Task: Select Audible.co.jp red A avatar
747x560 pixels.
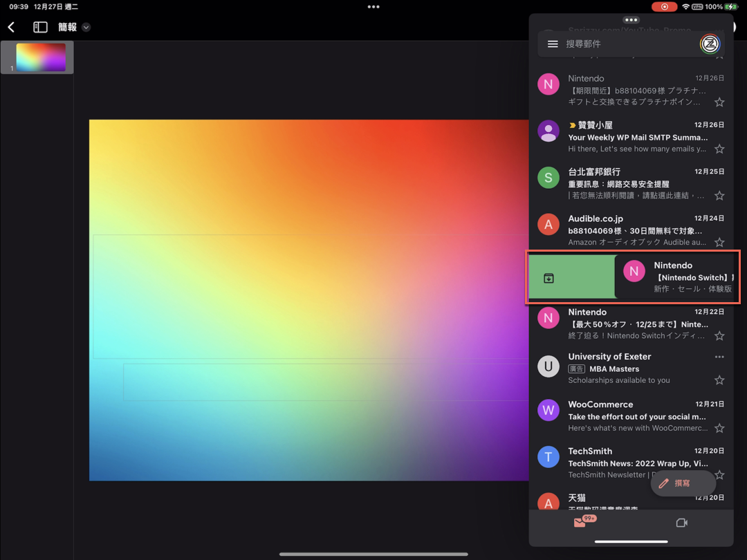Action: pyautogui.click(x=548, y=224)
